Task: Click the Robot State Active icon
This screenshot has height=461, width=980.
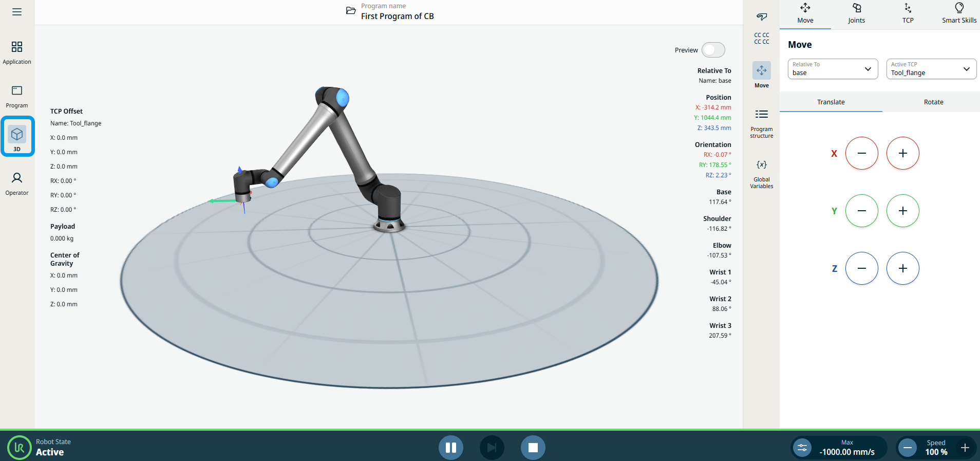Action: tap(20, 448)
